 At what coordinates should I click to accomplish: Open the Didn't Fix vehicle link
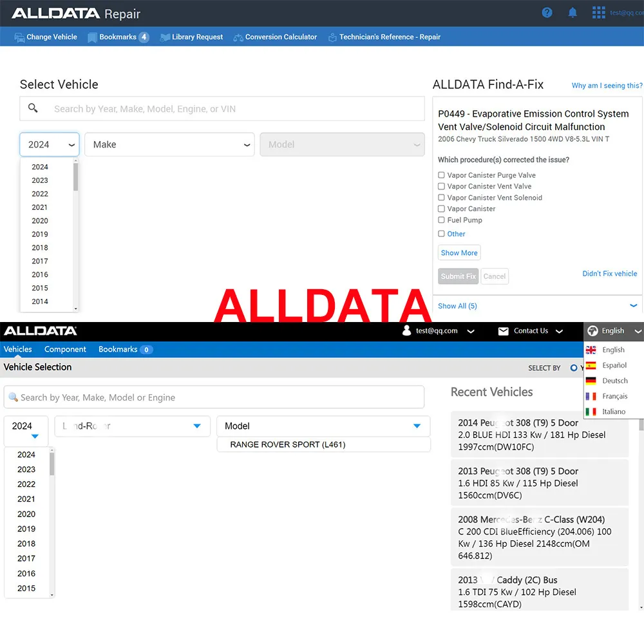(x=609, y=274)
